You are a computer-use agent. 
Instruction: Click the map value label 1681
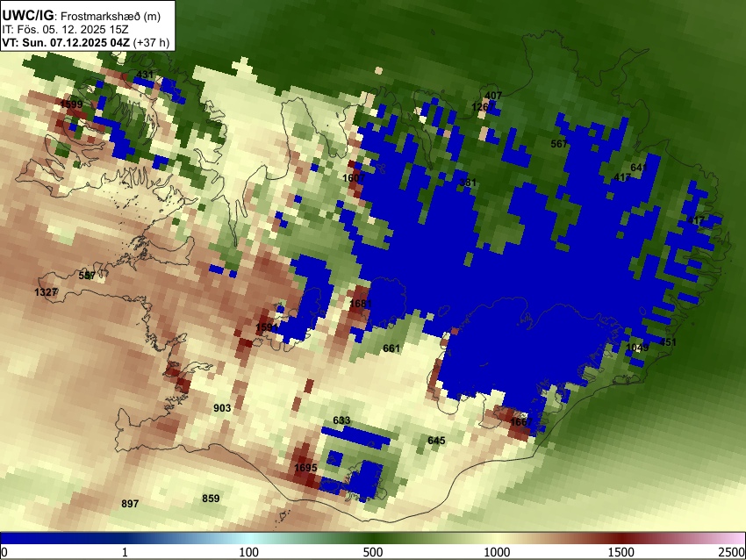361,304
